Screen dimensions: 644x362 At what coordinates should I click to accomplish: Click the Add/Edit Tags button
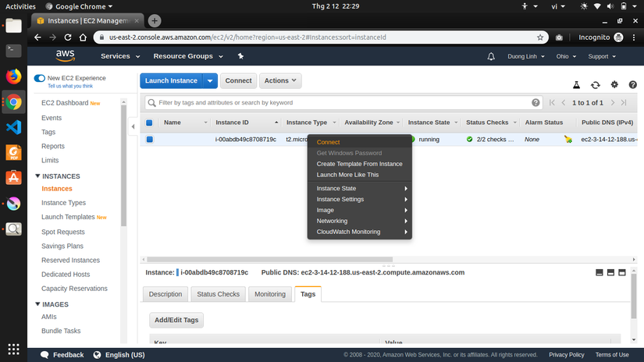(176, 320)
